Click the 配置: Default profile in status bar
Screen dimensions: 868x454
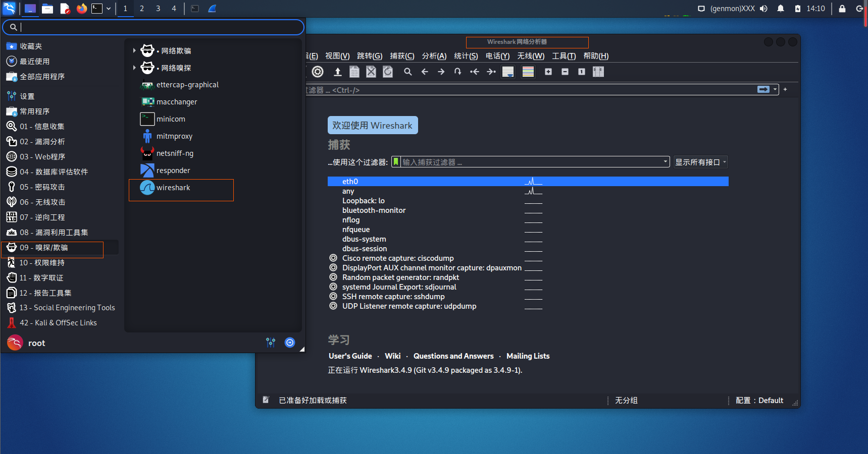tap(759, 401)
